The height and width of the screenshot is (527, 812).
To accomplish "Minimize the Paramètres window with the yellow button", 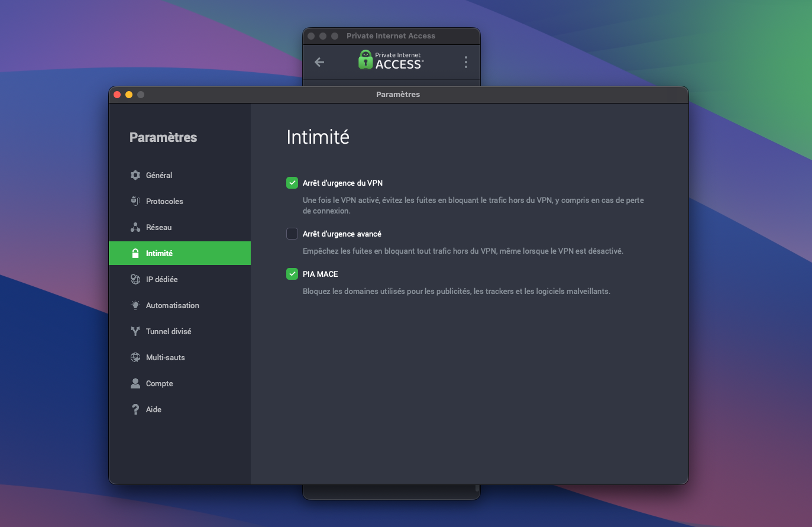I will click(x=129, y=95).
